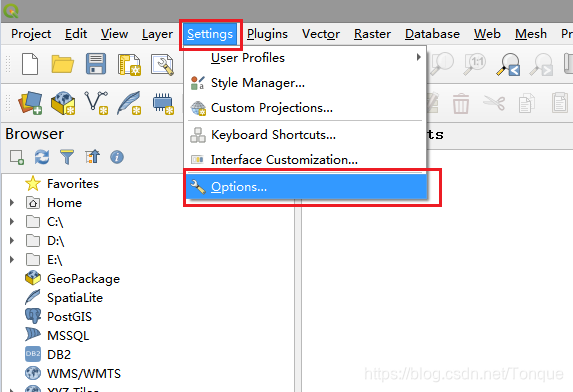Select SpatiaLite in the Browser tree
The height and width of the screenshot is (392, 573).
75,298
